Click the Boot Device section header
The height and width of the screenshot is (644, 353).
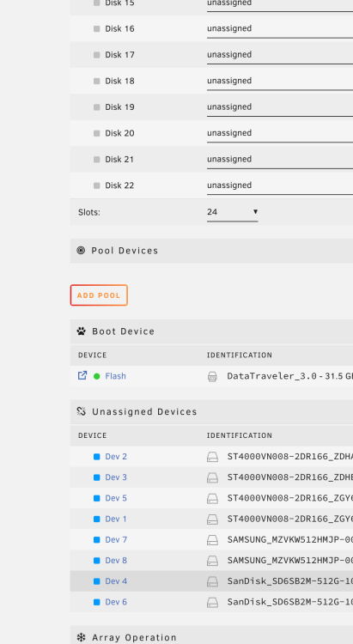(x=211, y=331)
